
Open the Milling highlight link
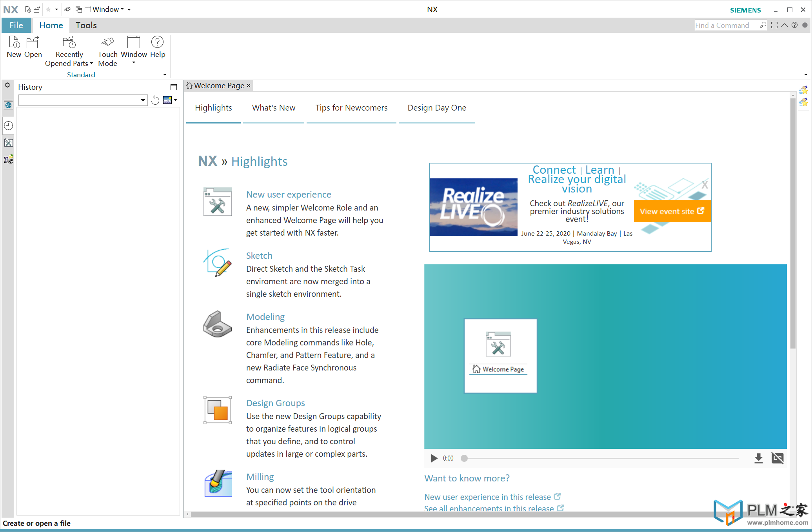pyautogui.click(x=260, y=477)
